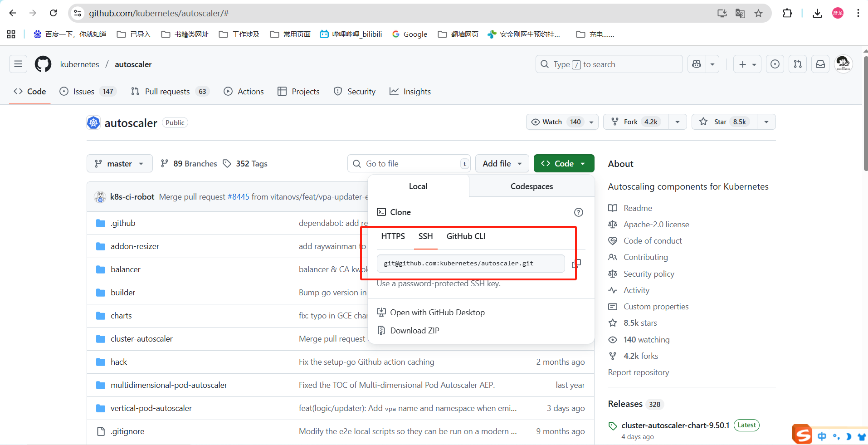The width and height of the screenshot is (868, 445).
Task: Open the user profile avatar
Action: pos(844,64)
